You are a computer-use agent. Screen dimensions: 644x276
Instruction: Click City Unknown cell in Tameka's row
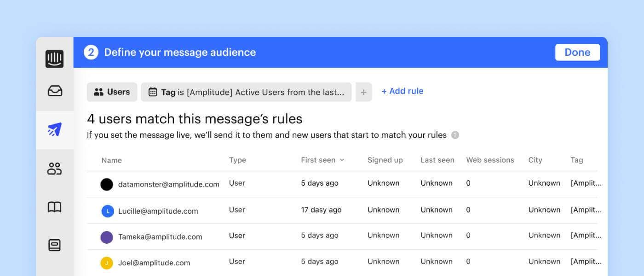pos(544,235)
